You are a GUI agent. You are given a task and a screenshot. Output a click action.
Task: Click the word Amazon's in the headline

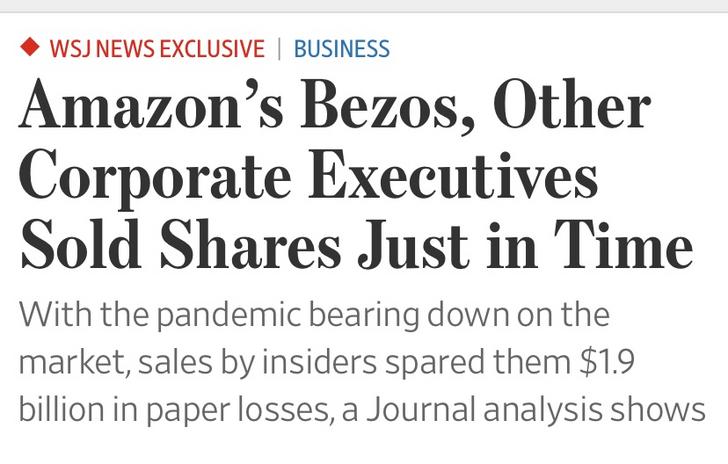pos(150,104)
